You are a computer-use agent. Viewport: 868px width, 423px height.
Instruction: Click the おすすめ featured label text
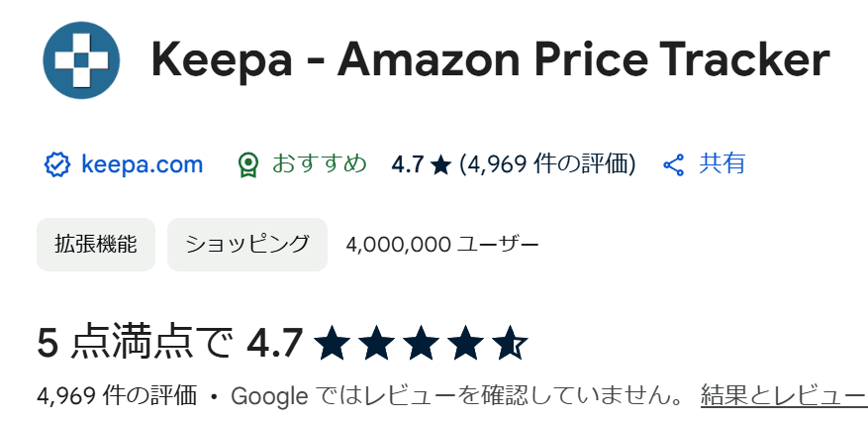320,164
